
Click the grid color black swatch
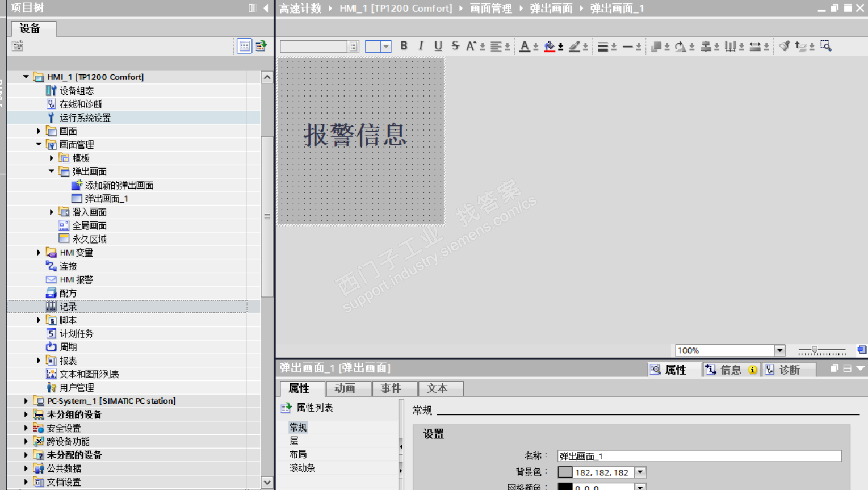coord(565,487)
